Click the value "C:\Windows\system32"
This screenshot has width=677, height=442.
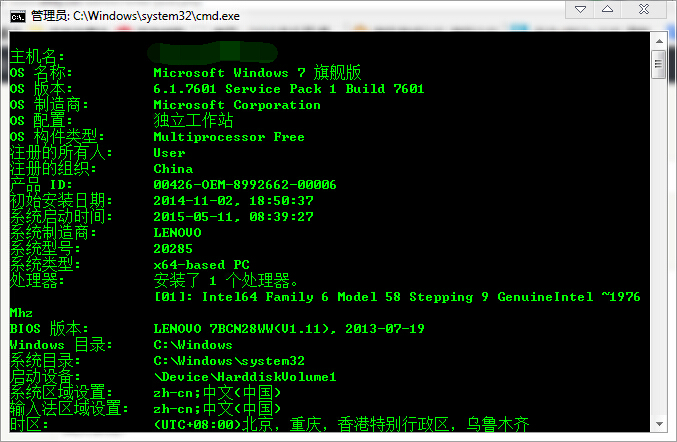point(229,360)
